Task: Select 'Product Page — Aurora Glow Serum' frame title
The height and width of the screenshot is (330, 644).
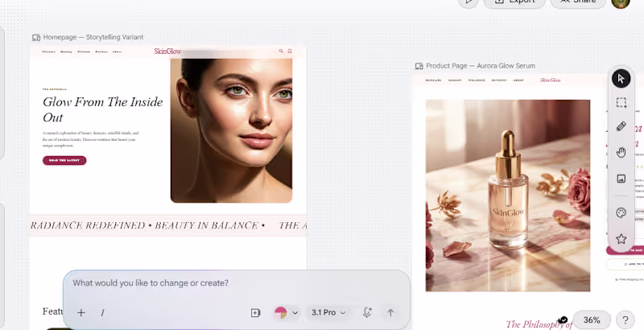Action: coord(481,66)
